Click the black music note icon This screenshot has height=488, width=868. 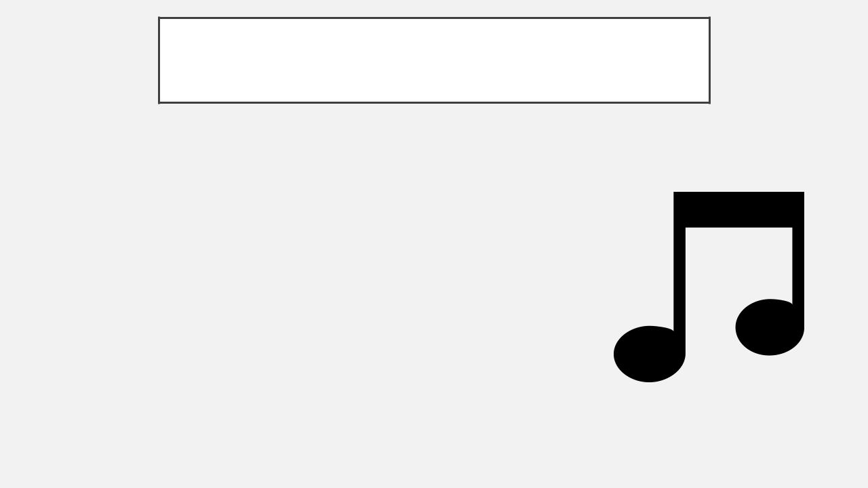(709, 287)
